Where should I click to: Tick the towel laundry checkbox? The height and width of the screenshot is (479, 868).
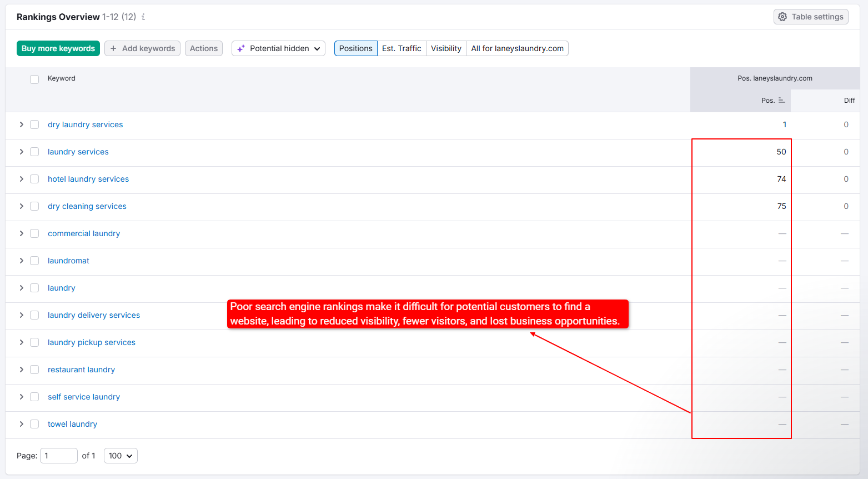[x=34, y=424]
